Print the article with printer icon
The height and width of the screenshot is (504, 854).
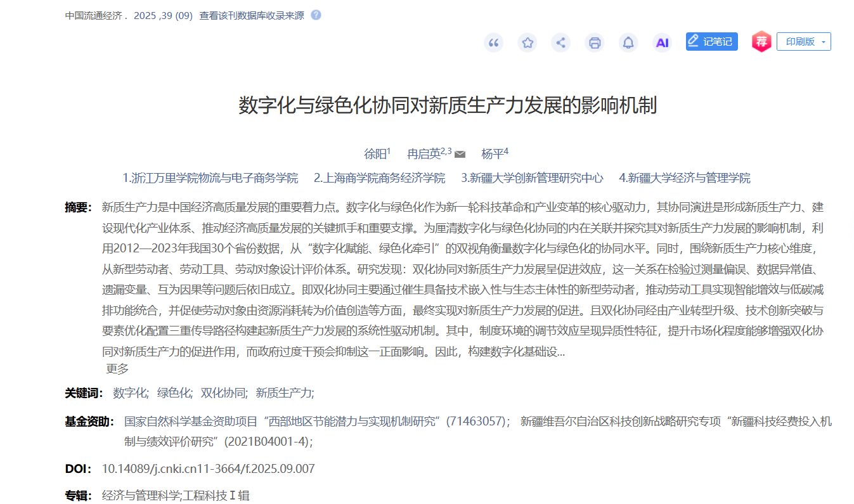coord(595,42)
